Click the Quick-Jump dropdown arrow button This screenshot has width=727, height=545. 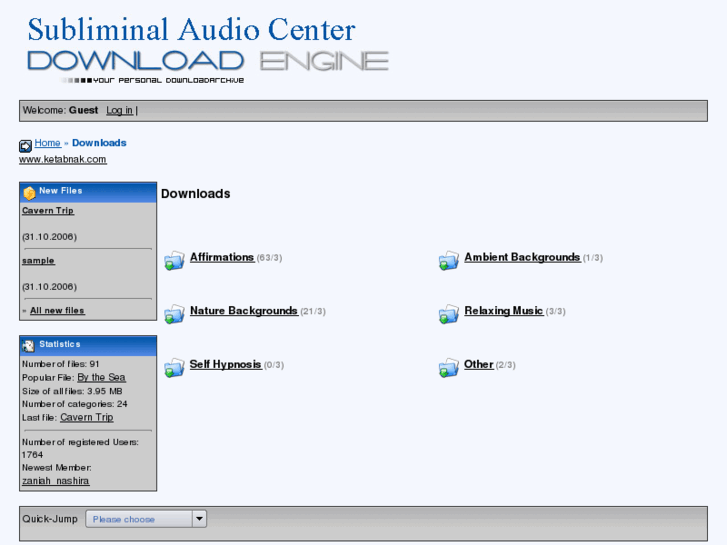[199, 519]
